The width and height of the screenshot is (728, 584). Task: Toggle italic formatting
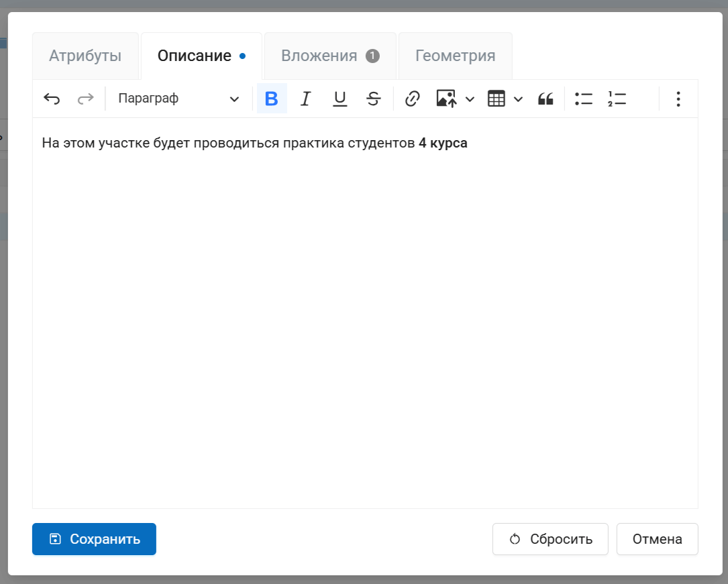tap(306, 99)
